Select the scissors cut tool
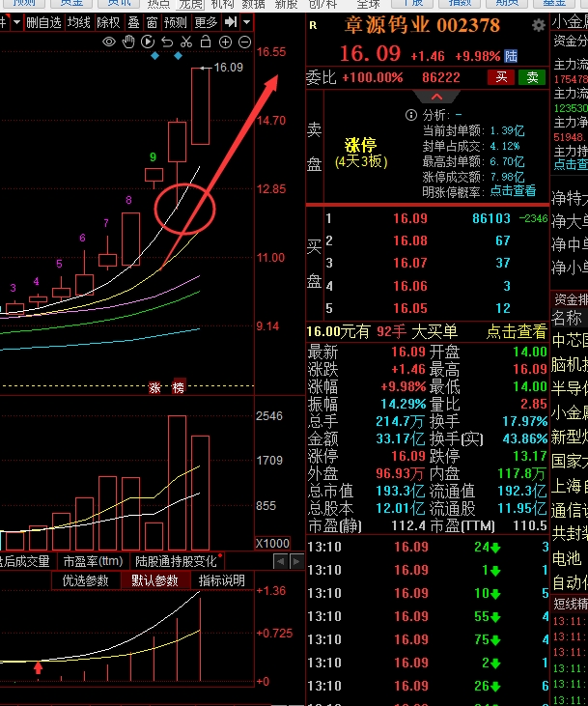The height and width of the screenshot is (706, 588). (186, 42)
